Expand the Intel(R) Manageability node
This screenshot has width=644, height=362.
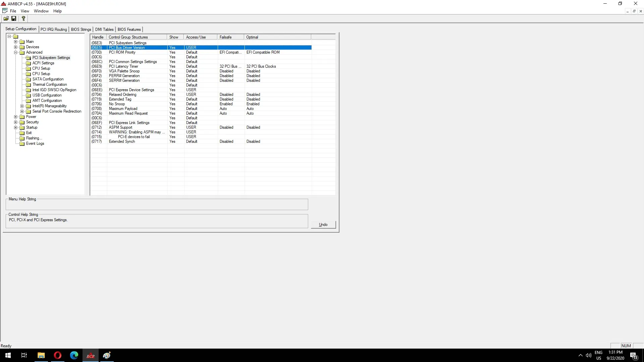[x=22, y=106]
